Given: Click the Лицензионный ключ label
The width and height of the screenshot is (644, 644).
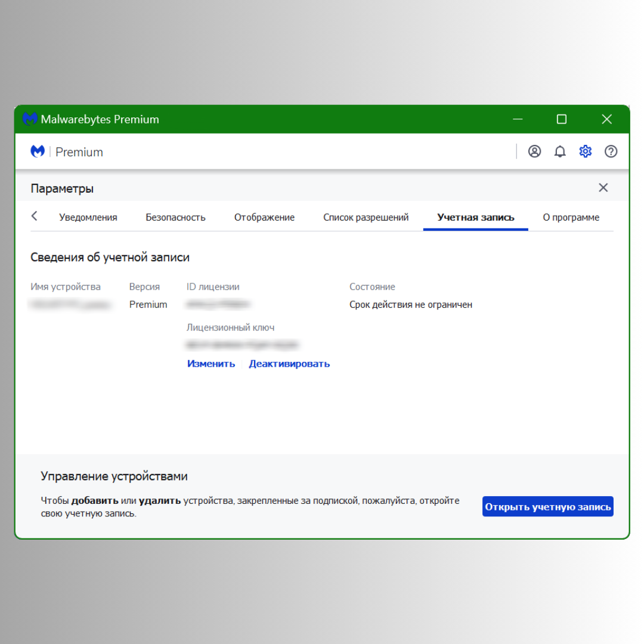Looking at the screenshot, I should (230, 328).
